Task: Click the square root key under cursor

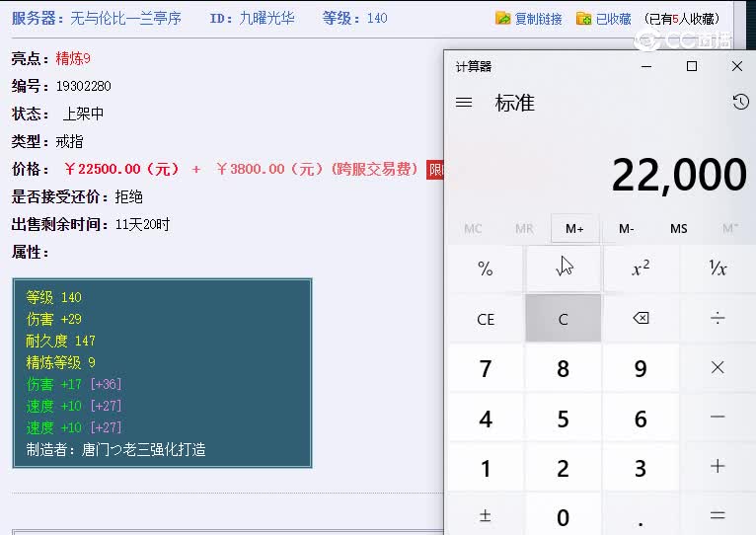Action: click(564, 268)
